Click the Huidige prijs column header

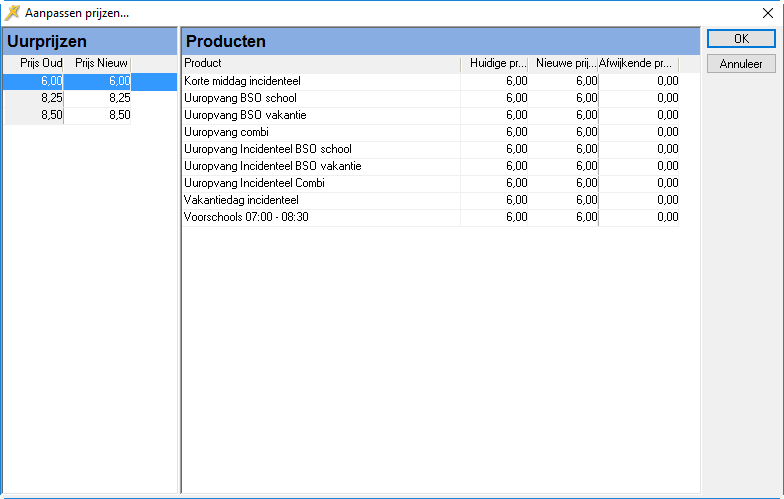(495, 64)
